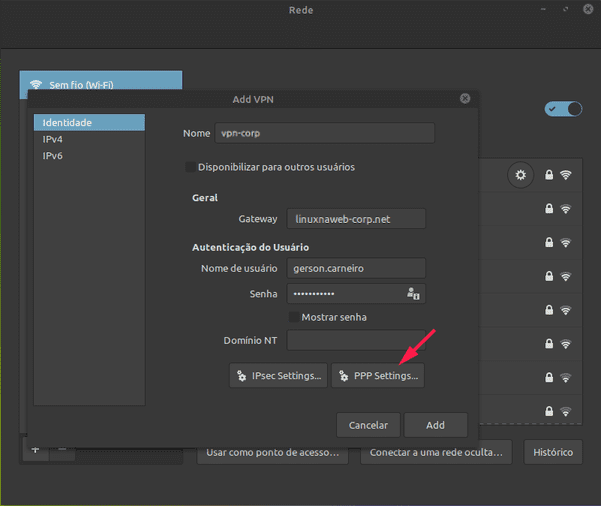The width and height of the screenshot is (601, 506).
Task: Click the plus icon to add connection
Action: point(35,450)
